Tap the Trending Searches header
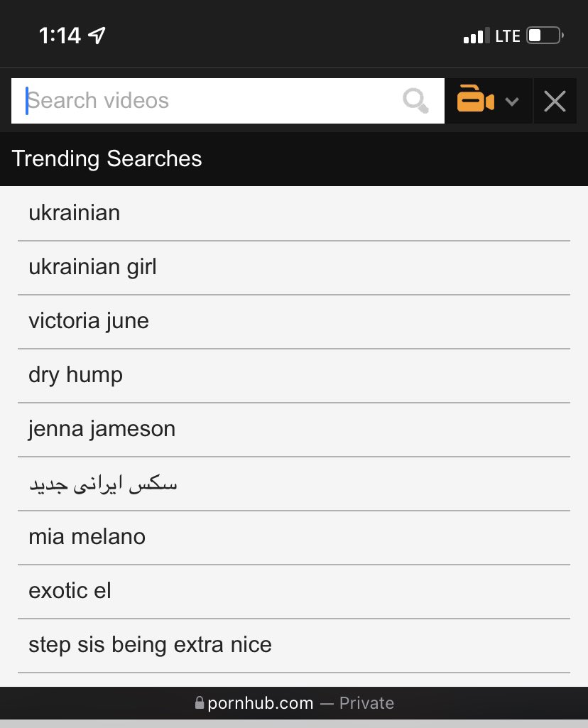588x728 pixels. pyautogui.click(x=107, y=158)
